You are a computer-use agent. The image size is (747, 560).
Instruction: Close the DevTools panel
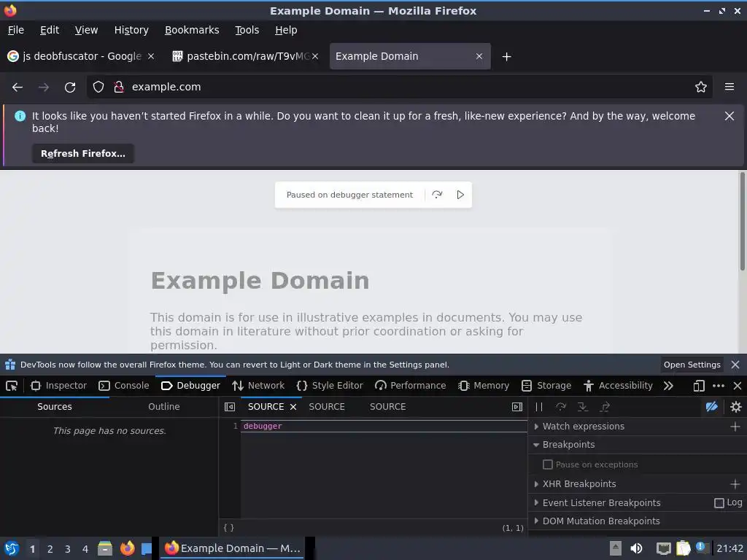tap(737, 386)
